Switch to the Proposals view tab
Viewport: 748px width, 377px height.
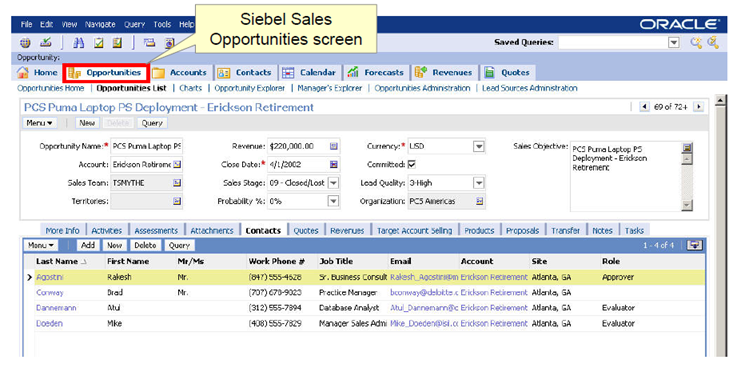(x=522, y=230)
